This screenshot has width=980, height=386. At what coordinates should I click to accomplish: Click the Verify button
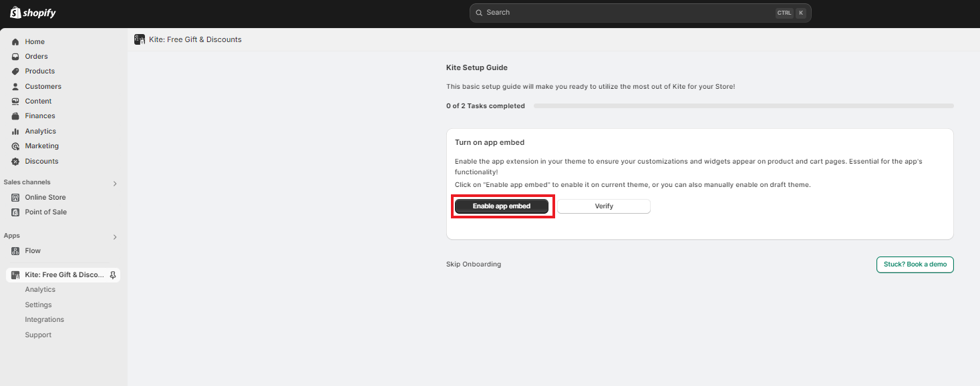[603, 206]
